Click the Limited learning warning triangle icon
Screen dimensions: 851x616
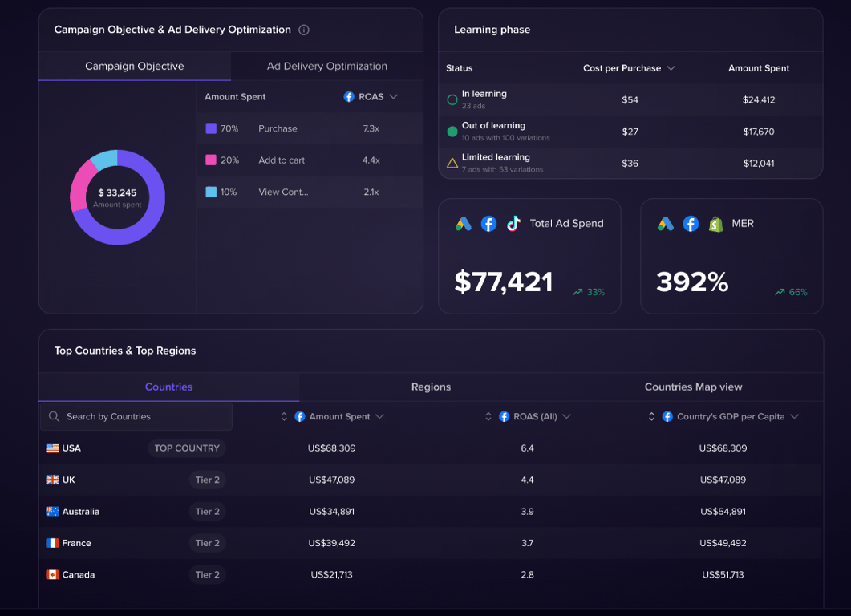[x=452, y=163]
